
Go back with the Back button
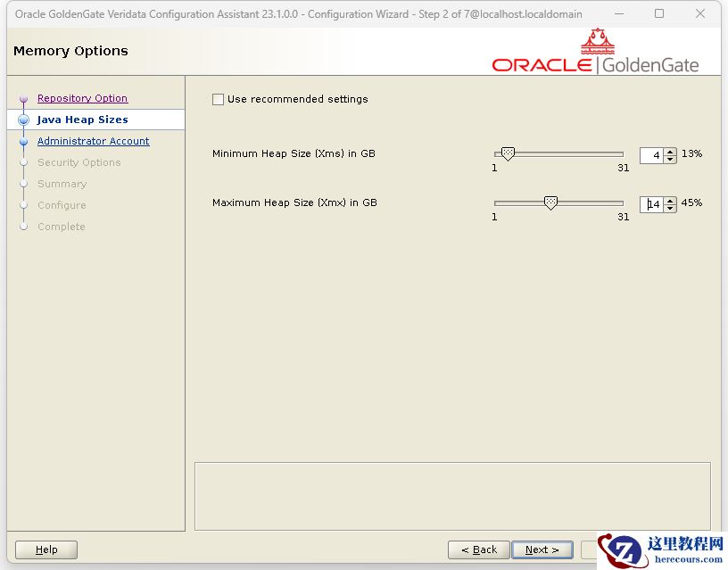coord(479,549)
